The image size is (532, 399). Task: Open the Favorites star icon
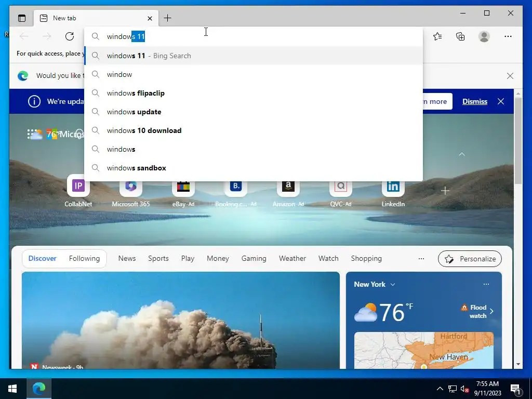437,36
